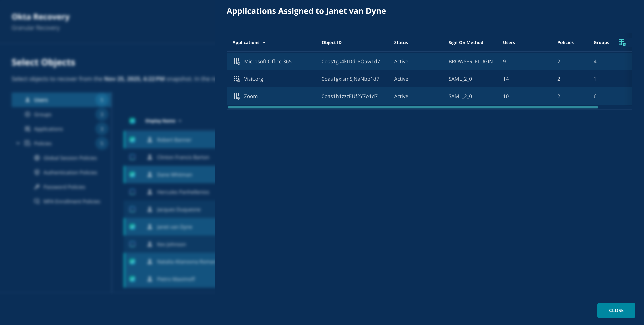Sort the table by Users column
This screenshot has width=644, height=325.
pos(509,43)
